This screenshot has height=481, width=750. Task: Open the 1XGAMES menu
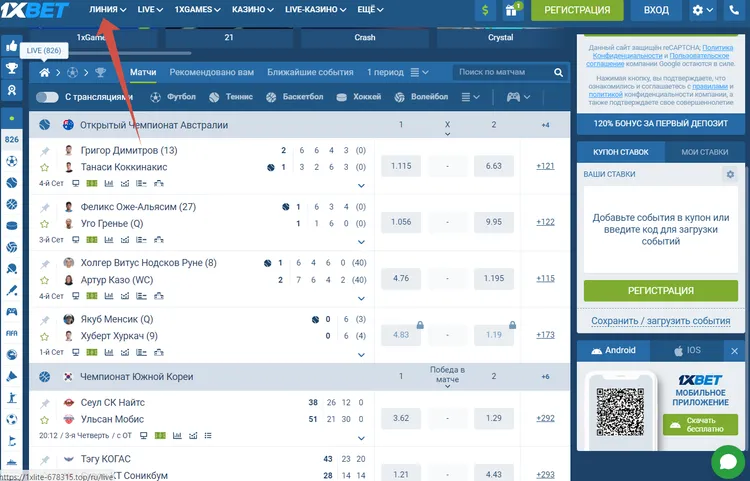[x=198, y=10]
